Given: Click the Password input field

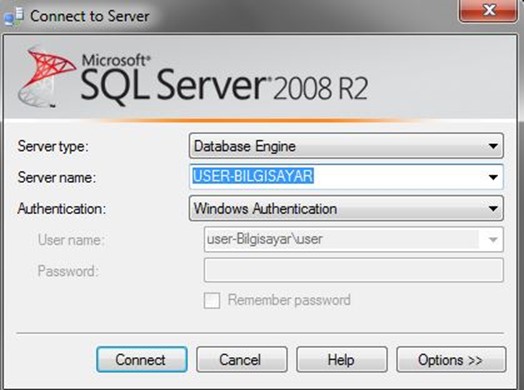Looking at the screenshot, I should (x=354, y=270).
